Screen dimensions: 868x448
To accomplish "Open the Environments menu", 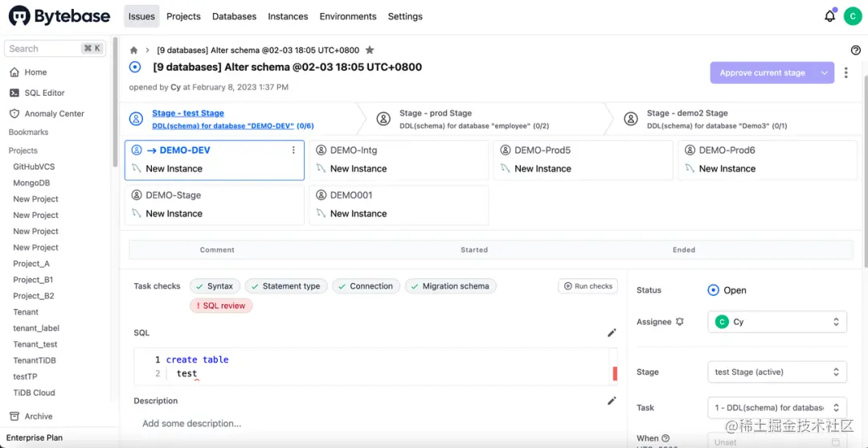I will point(348,17).
